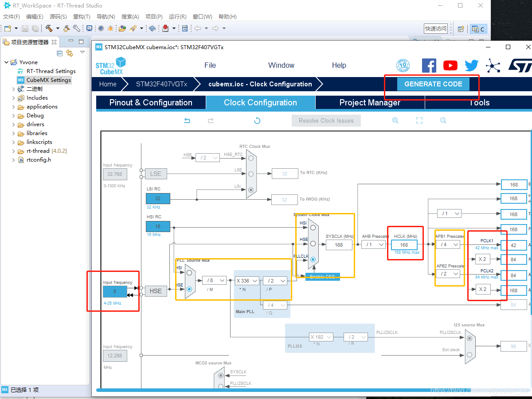
Task: Click the HCLK (MHz) value field
Action: tap(404, 245)
